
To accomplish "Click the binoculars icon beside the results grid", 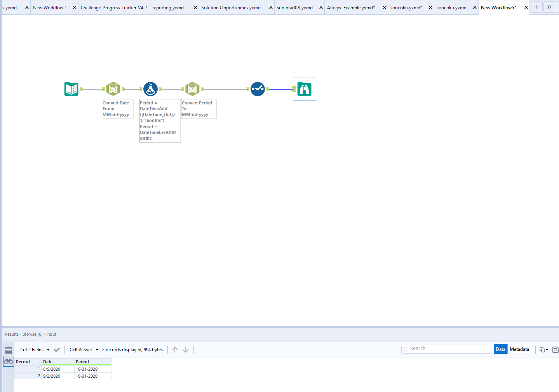I will (8, 361).
